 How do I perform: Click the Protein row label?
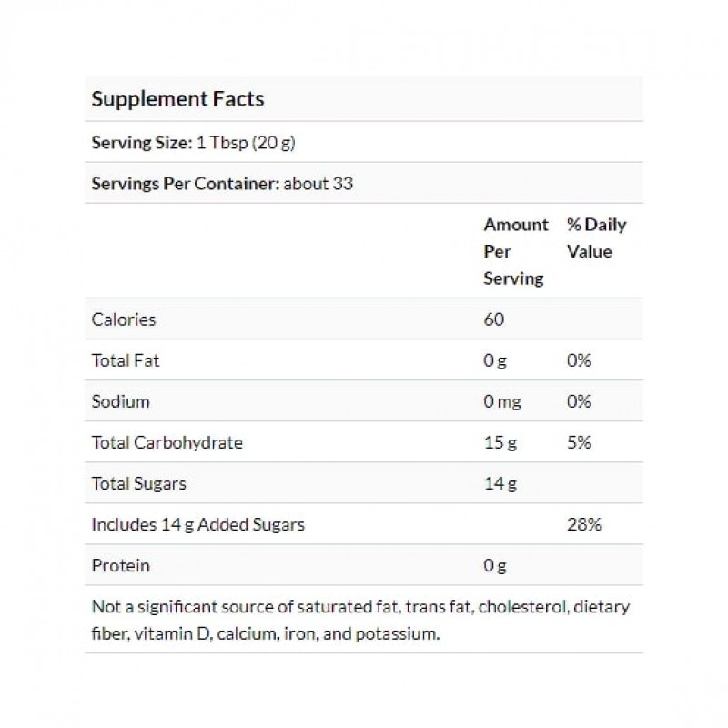pyautogui.click(x=120, y=565)
